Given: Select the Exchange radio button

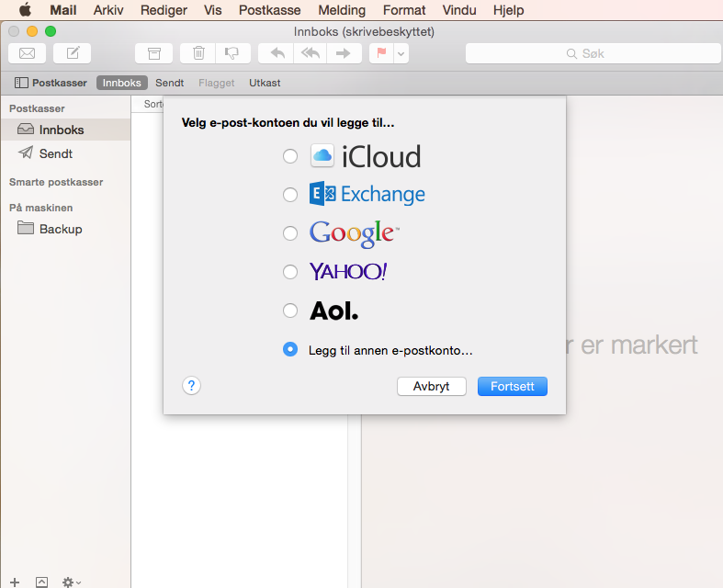Looking at the screenshot, I should 290,195.
